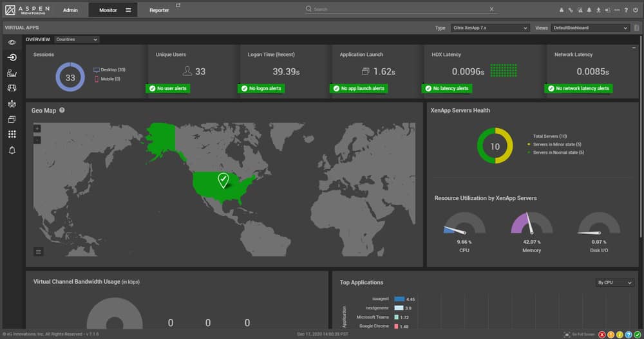The width and height of the screenshot is (644, 339).
Task: Zoom out on the Geo Map
Action: click(x=37, y=140)
